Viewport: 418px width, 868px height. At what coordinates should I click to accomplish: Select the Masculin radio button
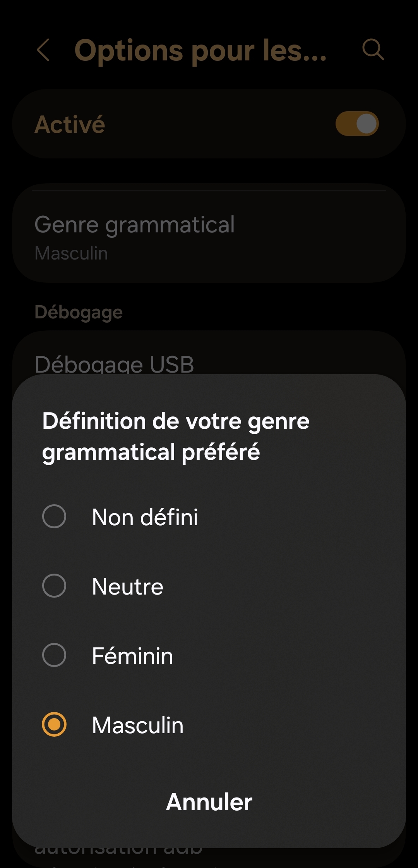54,724
